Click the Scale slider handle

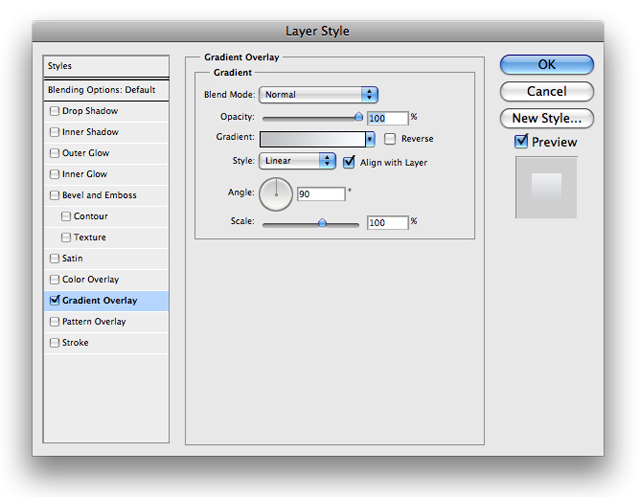click(x=322, y=222)
